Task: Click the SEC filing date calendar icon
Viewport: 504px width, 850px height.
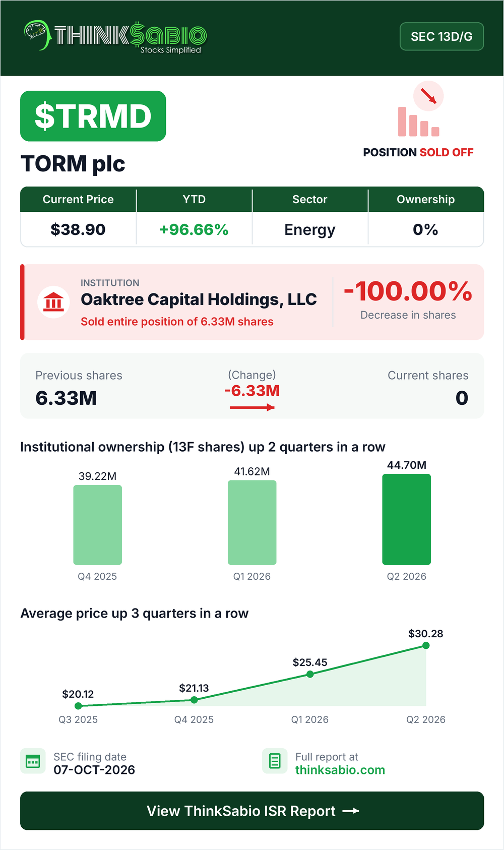Action: (33, 761)
